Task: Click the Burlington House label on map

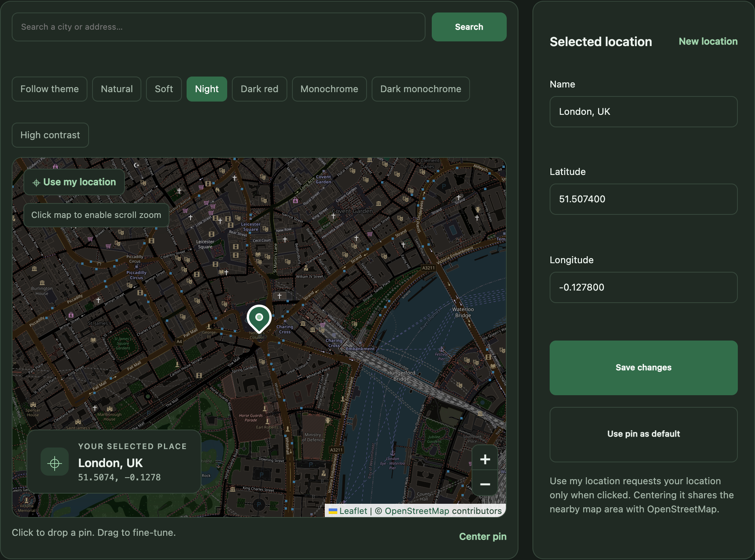Action: pyautogui.click(x=42, y=291)
